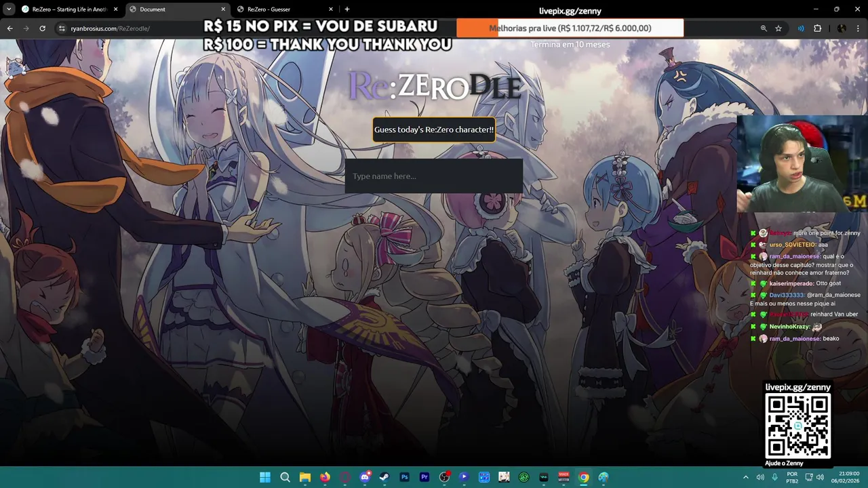Go back to previous page
The width and height of the screenshot is (868, 488).
coord(9,28)
